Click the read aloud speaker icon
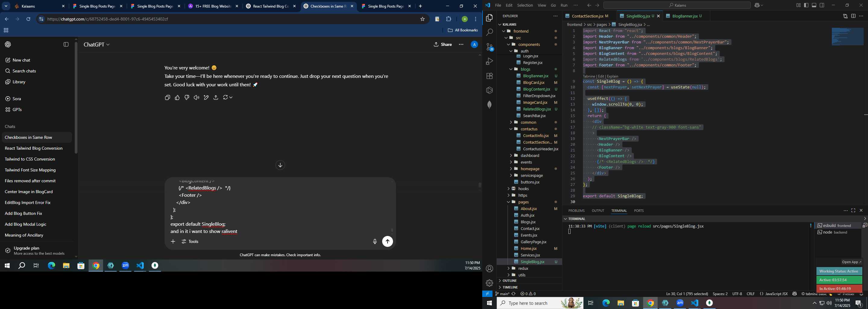This screenshot has width=868, height=309. pos(197,97)
